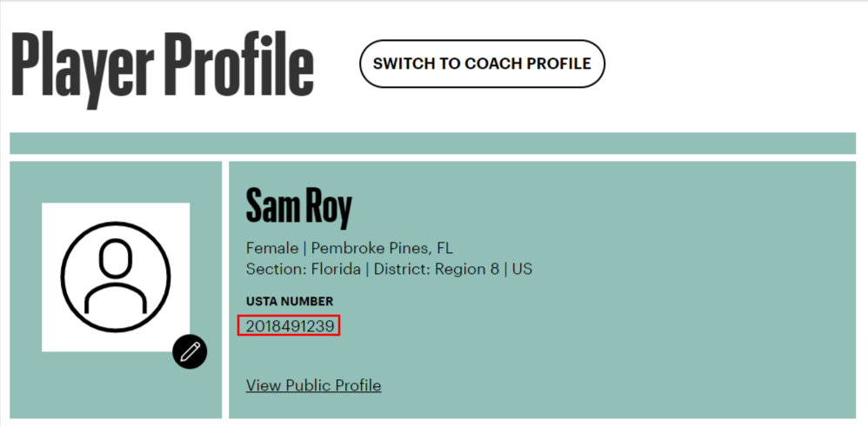Click the teal banner strip above card
The height and width of the screenshot is (427, 868).
(433, 143)
